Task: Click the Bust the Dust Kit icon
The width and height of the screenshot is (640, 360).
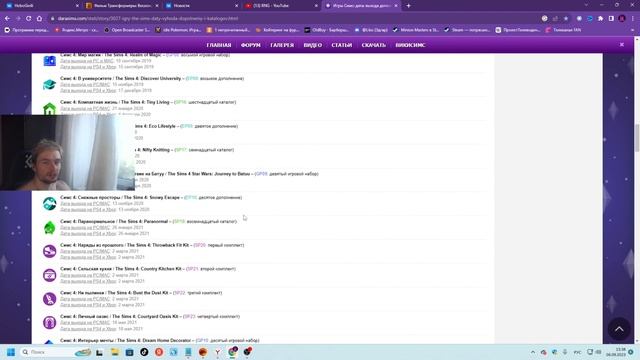Action: (49, 299)
